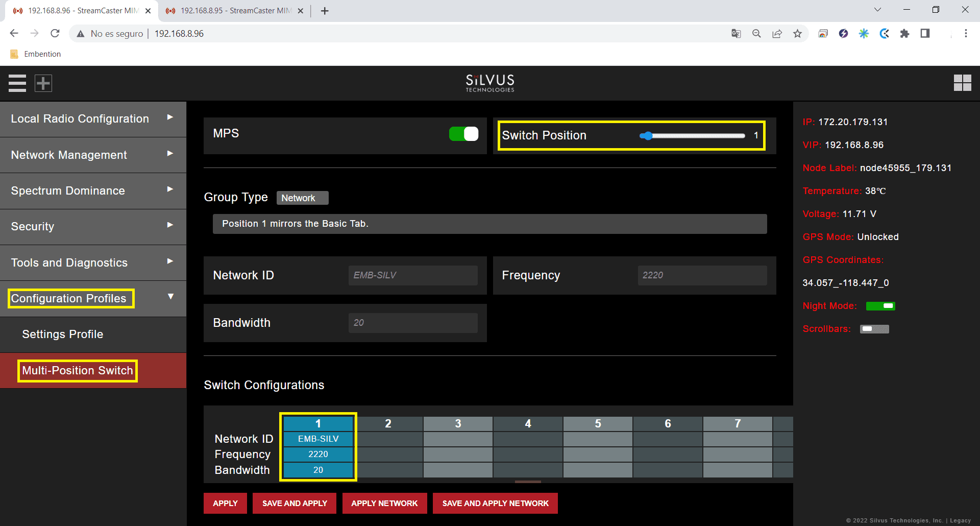Open the hamburger menu icon
This screenshot has height=526, width=980.
[17, 83]
